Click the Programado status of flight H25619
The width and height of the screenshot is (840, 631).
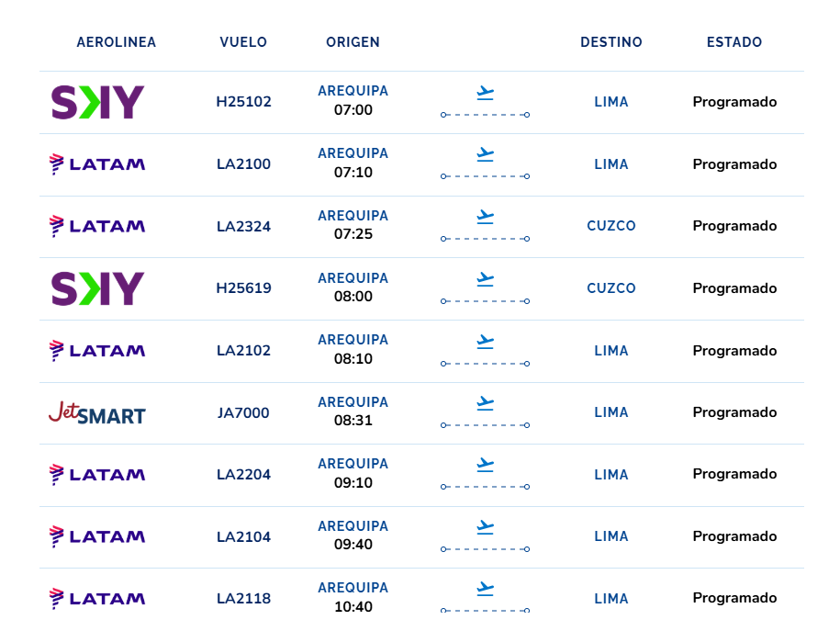click(x=734, y=288)
